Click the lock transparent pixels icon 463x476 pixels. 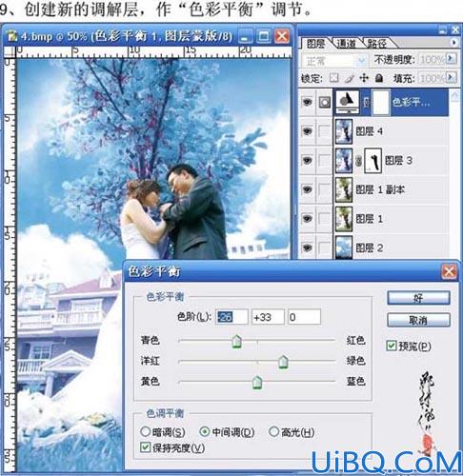(333, 78)
